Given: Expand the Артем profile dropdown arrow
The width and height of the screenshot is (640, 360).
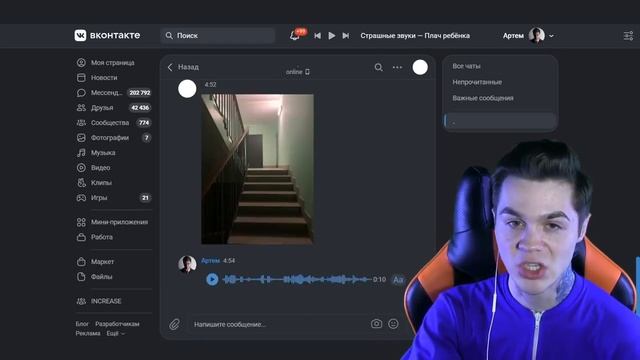Looking at the screenshot, I should [x=551, y=36].
